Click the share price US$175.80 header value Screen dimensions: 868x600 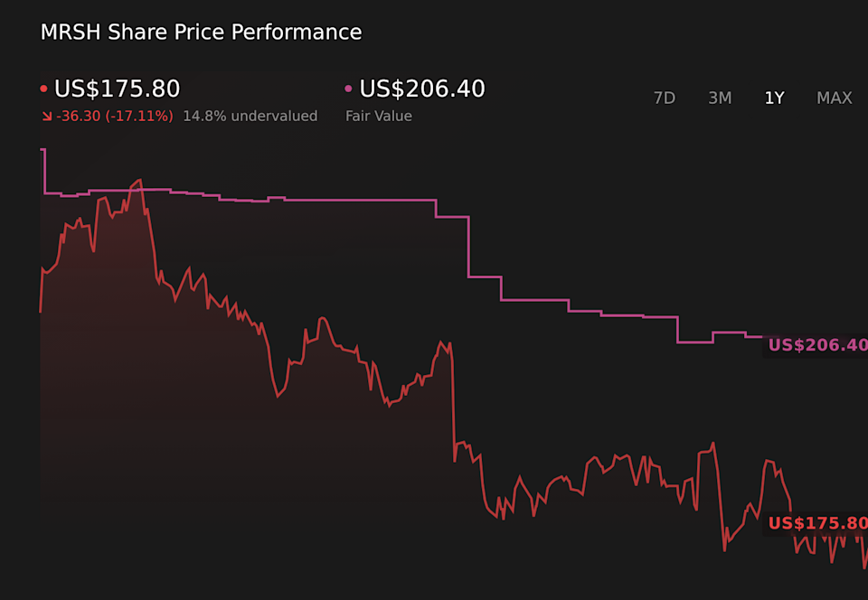click(x=118, y=89)
